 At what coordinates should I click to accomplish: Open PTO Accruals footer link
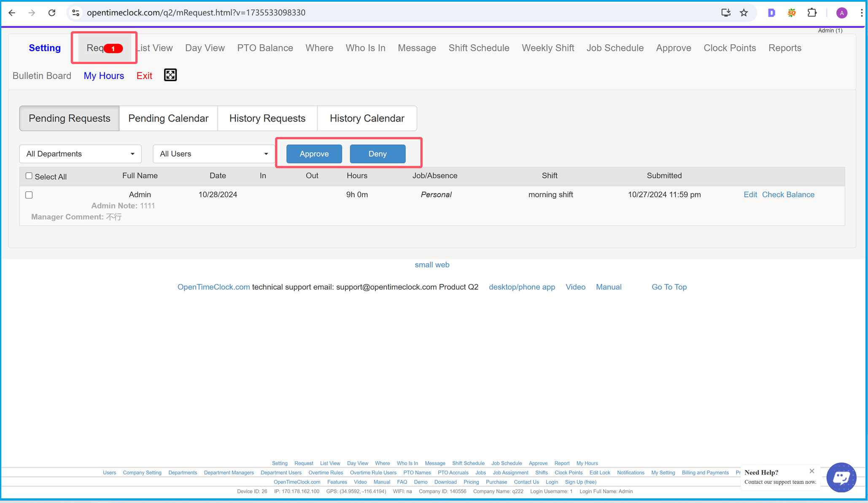pos(453,473)
